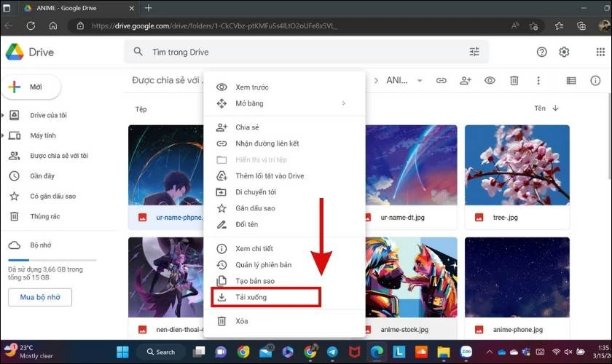Screen dimensions: 612x364
Task: Close the ANIME - Google Drive tab
Action: pyautogui.click(x=132, y=8)
